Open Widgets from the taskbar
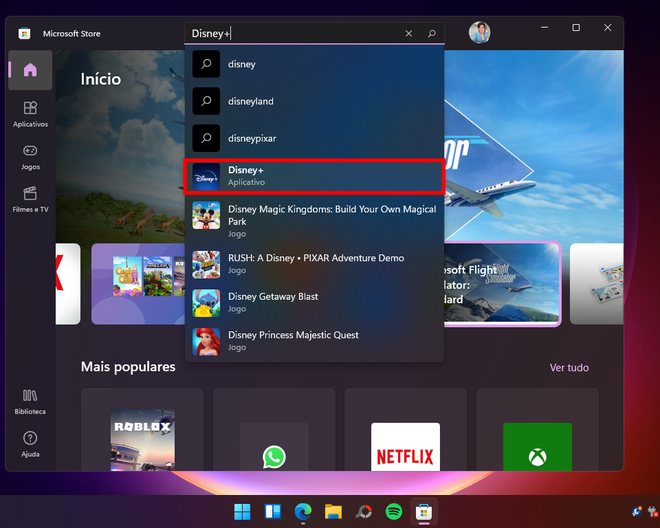Screen dimensions: 660x528 coord(273,512)
